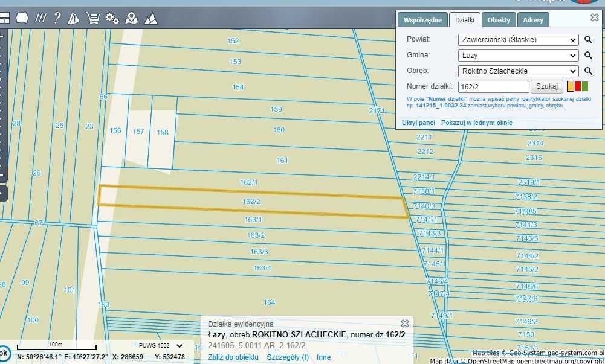
Task: Click the triple-slash lines tool icon
Action: click(x=40, y=18)
